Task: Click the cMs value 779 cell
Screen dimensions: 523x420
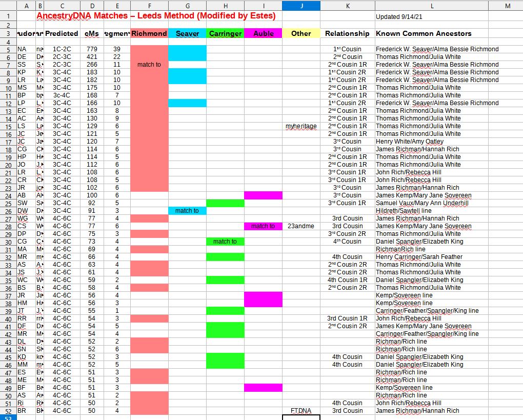Action: coord(92,49)
